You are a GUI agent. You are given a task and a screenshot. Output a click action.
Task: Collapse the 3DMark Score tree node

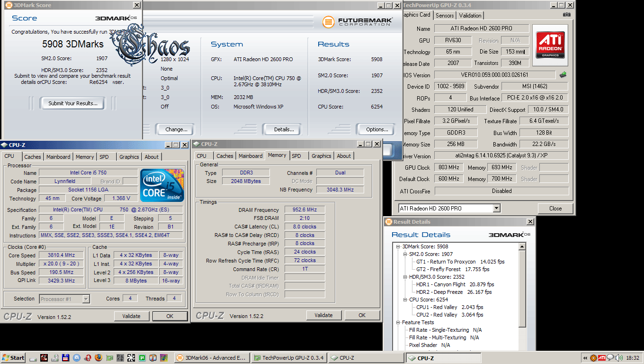click(x=398, y=246)
